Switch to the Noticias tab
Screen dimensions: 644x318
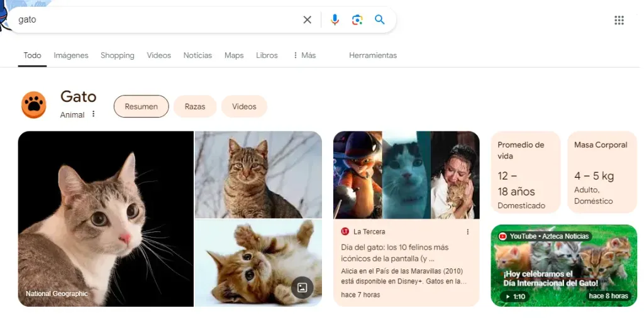point(197,55)
